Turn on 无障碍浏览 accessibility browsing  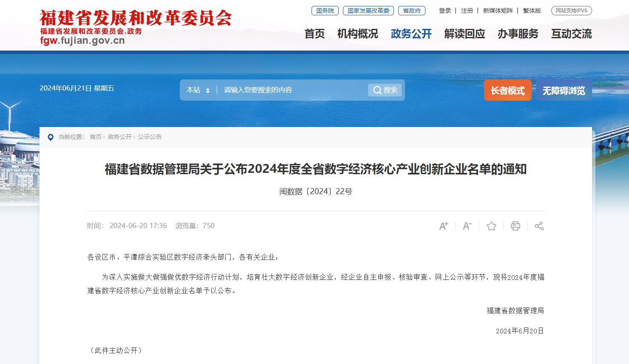click(564, 90)
